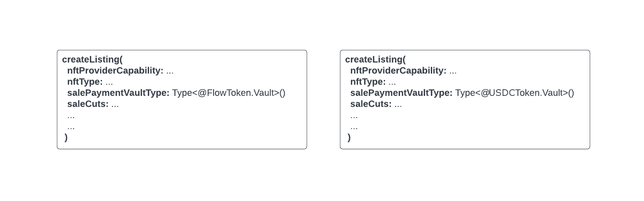Click nftType label in the left box
The height and width of the screenshot is (201, 644).
click(85, 82)
